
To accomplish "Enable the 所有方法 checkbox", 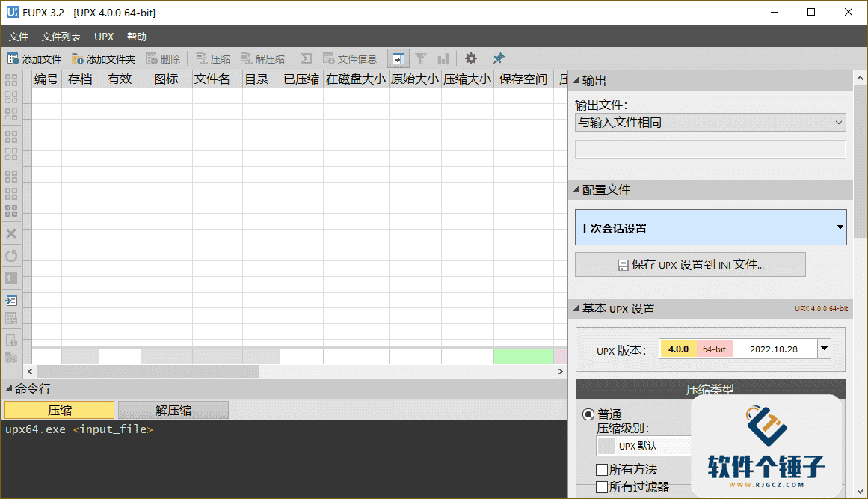I will pos(603,469).
